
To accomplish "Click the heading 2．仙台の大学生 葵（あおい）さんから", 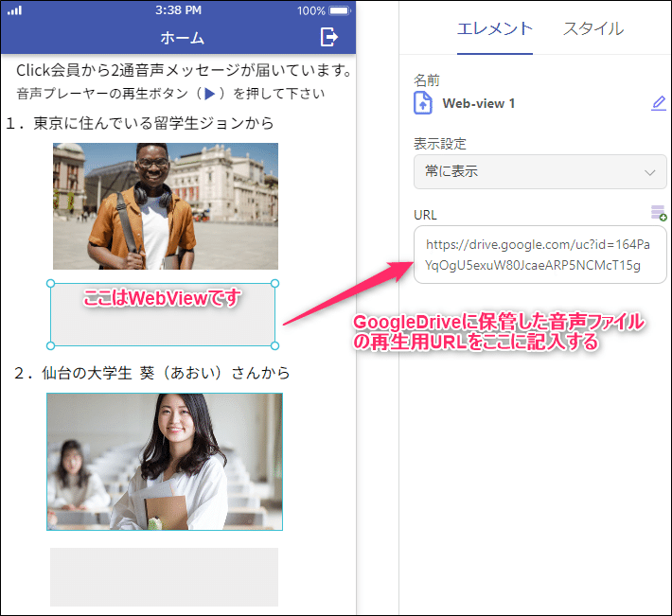I will (151, 373).
